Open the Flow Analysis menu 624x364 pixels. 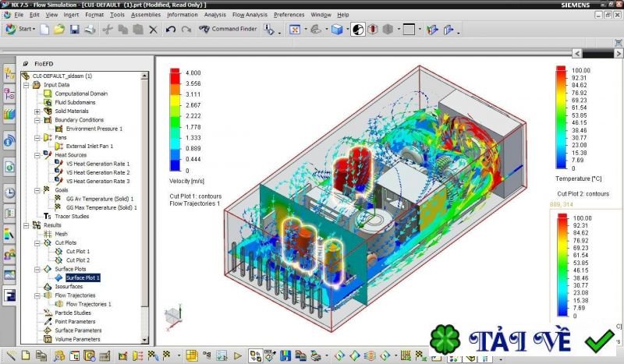click(250, 15)
